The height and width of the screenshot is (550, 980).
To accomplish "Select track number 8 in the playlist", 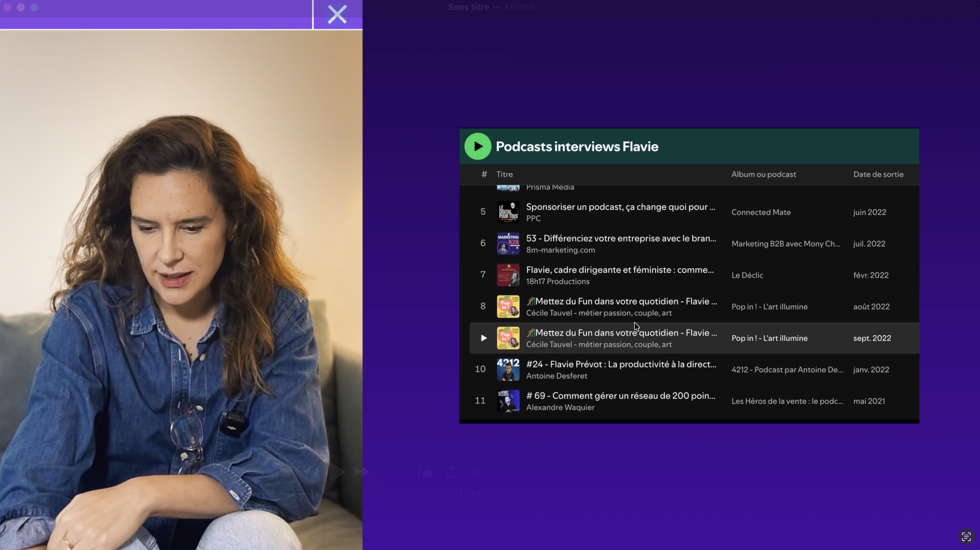I will point(483,306).
